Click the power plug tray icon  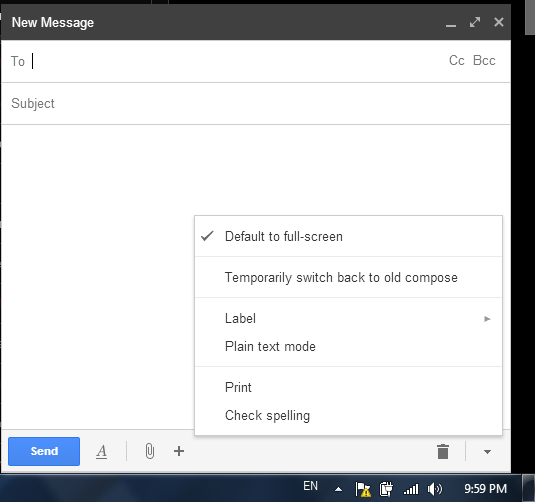click(x=386, y=489)
